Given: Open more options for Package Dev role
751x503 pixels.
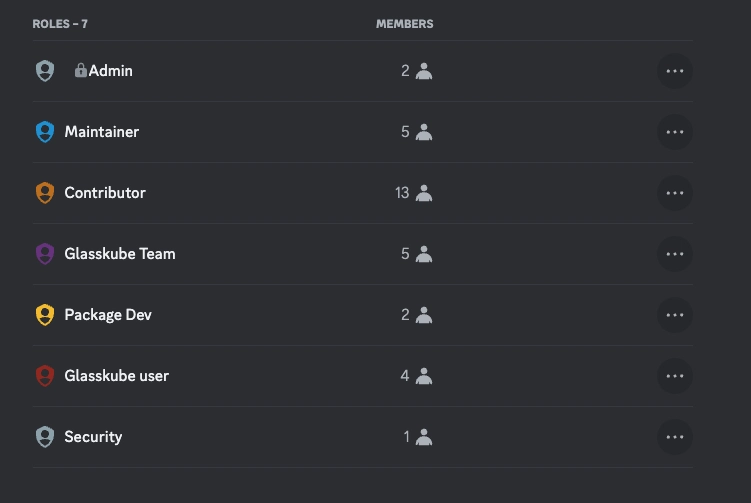Looking at the screenshot, I should tap(675, 315).
